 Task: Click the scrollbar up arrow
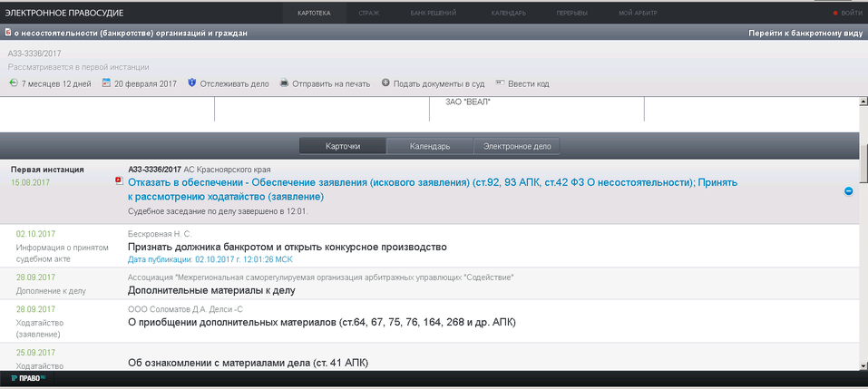[863, 102]
